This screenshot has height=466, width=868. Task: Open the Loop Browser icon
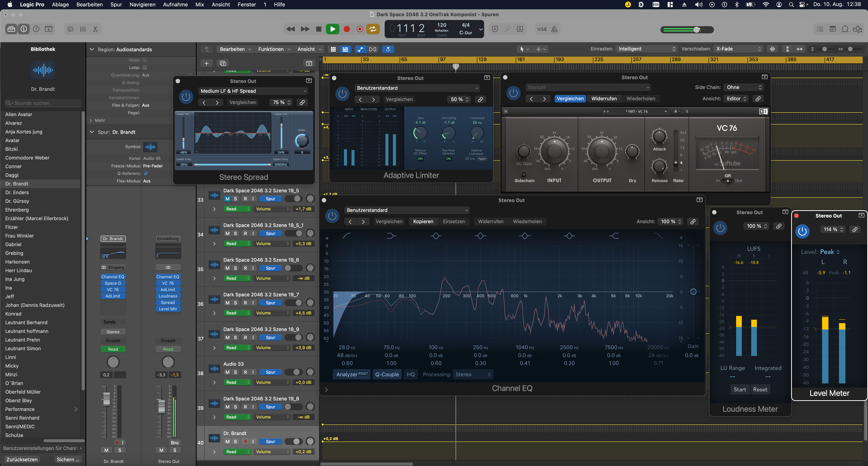845,29
